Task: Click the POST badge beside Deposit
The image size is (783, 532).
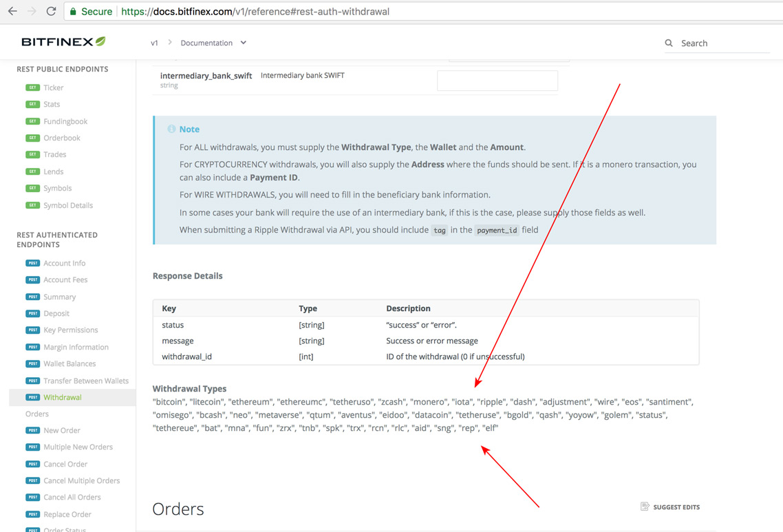Action: (x=32, y=313)
